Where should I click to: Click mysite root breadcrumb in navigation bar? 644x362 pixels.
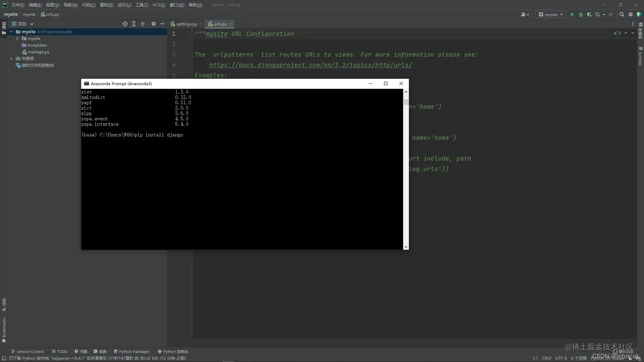[11, 14]
